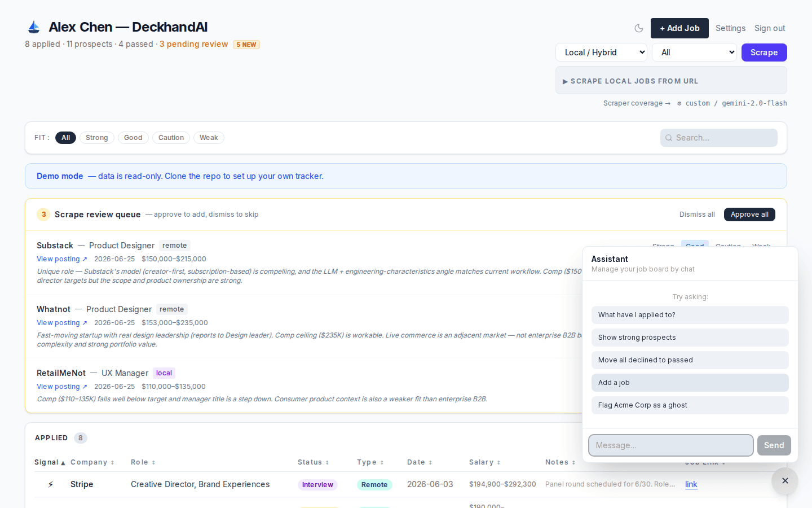Image resolution: width=812 pixels, height=508 pixels.
Task: Open the Scraper coverage link
Action: click(x=637, y=103)
